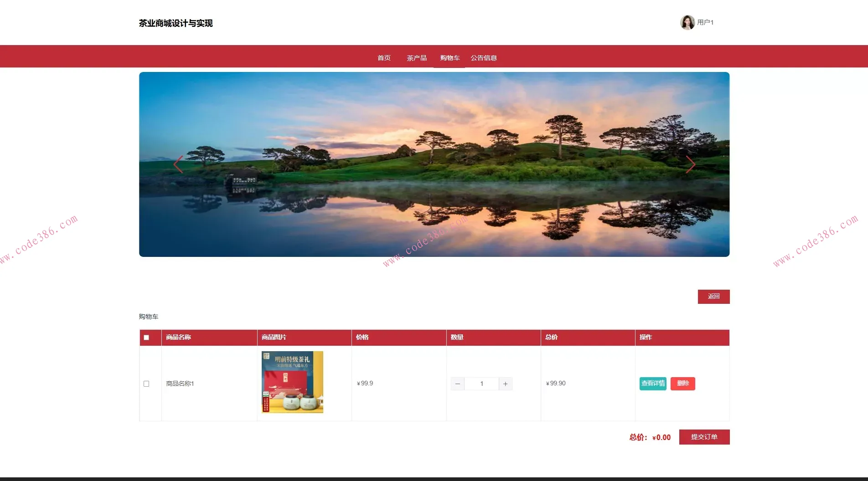Advance to next carousel banner slide

coord(690,164)
